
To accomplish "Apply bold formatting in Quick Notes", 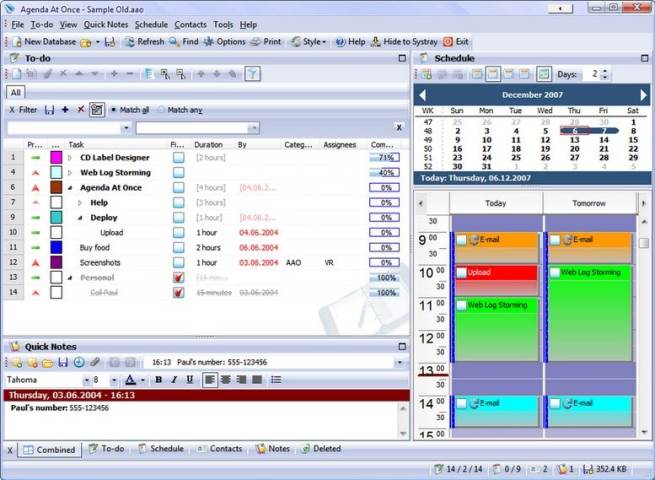I will 158,380.
